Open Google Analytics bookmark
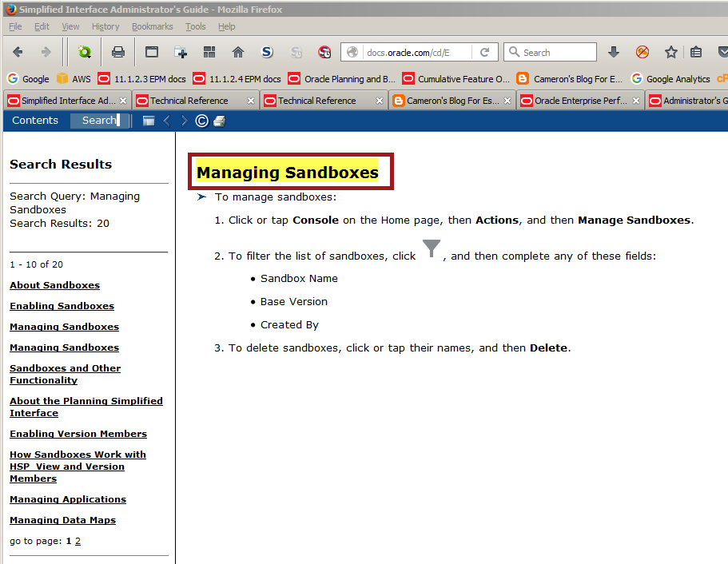Screen dimensions: 728x564 pos(670,79)
